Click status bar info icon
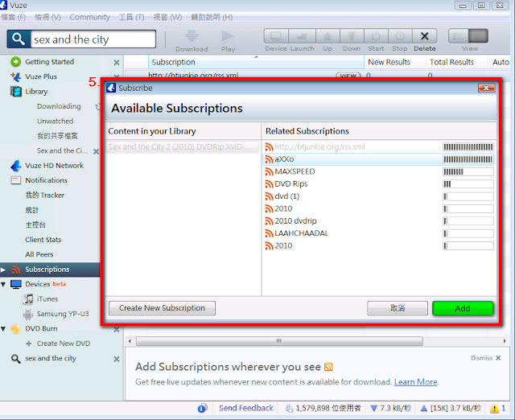The width and height of the screenshot is (515, 420). point(202,408)
